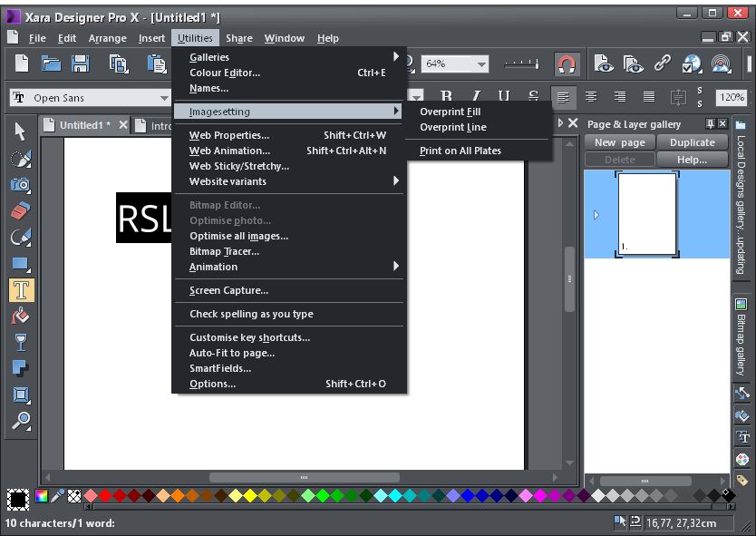Open Local Designs gallery sidebar icon
The height and width of the screenshot is (536, 756).
pyautogui.click(x=741, y=125)
